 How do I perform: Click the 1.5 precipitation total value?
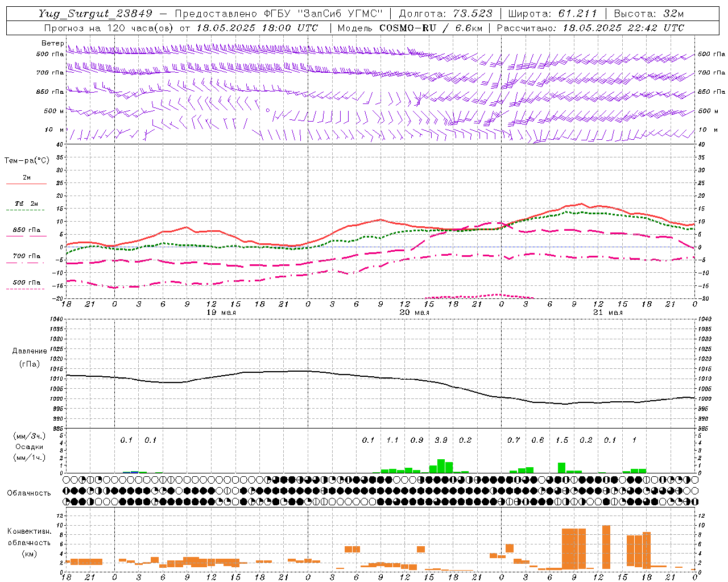pos(562,440)
